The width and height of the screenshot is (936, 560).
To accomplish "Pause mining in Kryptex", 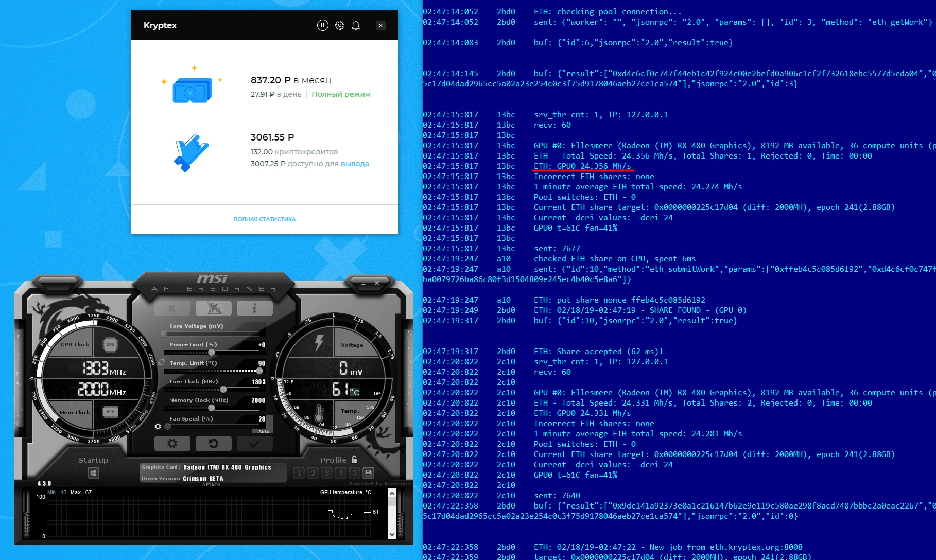I will (x=323, y=25).
